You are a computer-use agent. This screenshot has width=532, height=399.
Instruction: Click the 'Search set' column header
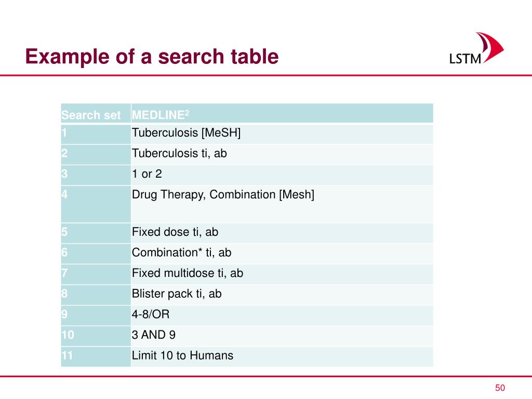pos(96,113)
